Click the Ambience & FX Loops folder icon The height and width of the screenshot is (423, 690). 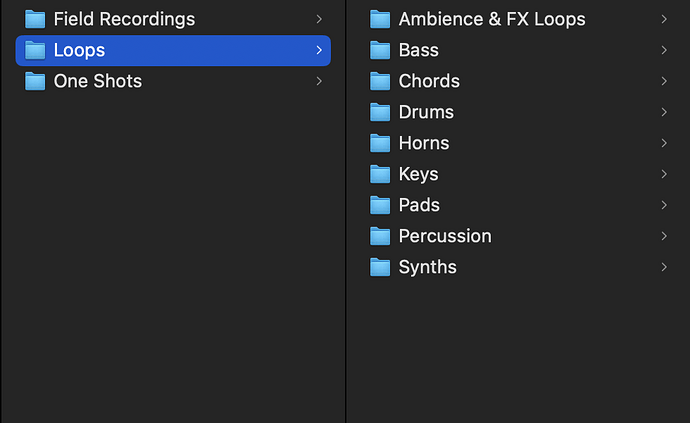(380, 19)
